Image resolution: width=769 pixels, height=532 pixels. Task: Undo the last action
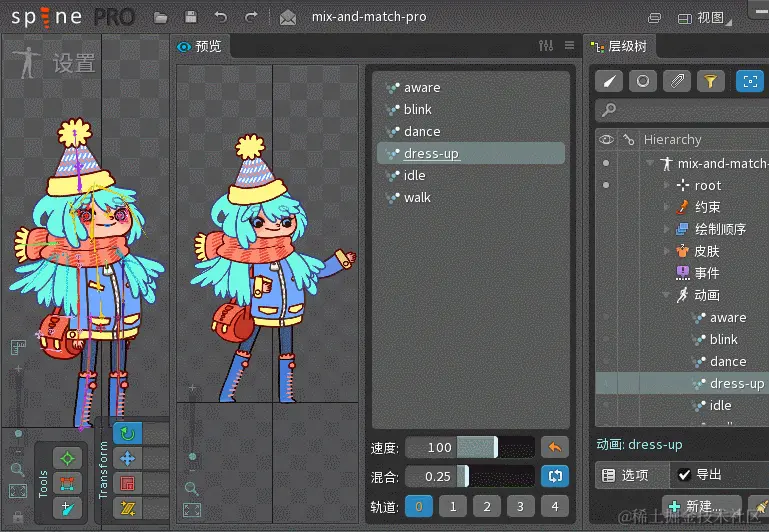coord(221,17)
